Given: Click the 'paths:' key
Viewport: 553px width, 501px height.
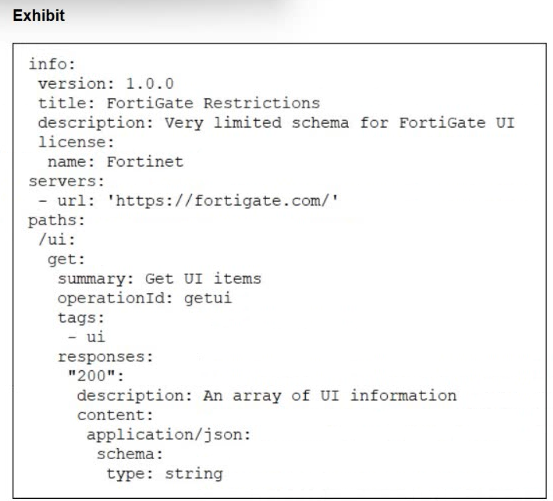Looking at the screenshot, I should (x=57, y=220).
